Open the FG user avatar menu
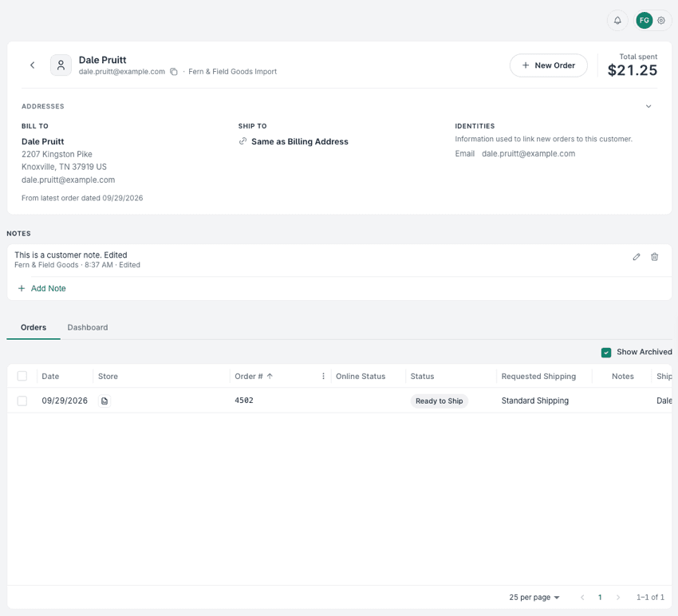The height and width of the screenshot is (616, 678). pyautogui.click(x=644, y=20)
